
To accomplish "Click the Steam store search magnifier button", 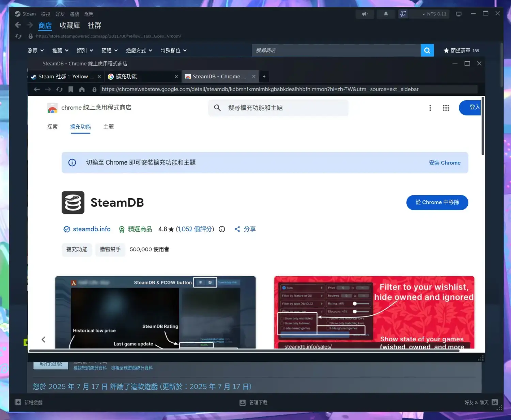I will click(x=427, y=50).
